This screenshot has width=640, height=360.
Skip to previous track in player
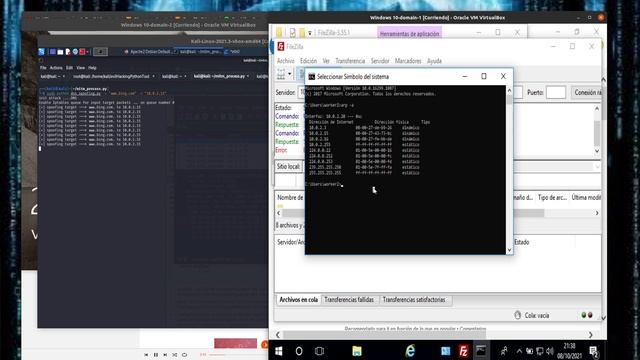(146, 355)
